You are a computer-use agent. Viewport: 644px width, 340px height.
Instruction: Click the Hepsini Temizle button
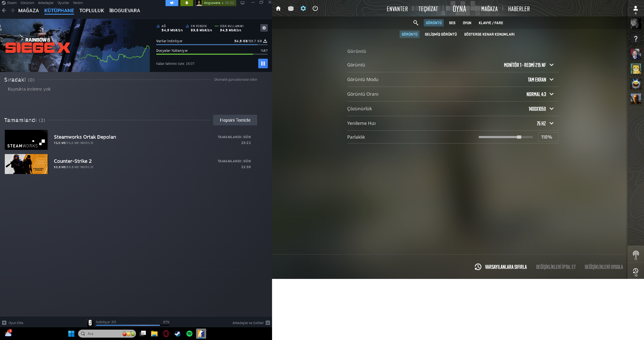(235, 120)
